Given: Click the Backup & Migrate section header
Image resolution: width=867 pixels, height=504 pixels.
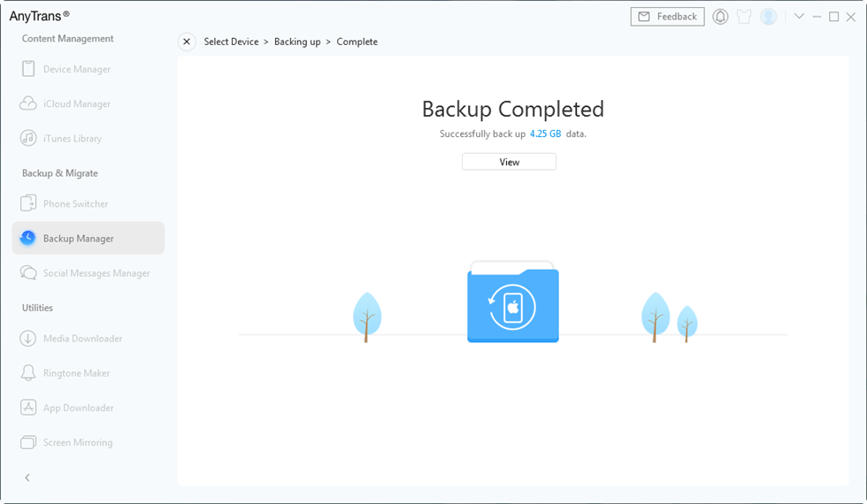Looking at the screenshot, I should click(60, 173).
